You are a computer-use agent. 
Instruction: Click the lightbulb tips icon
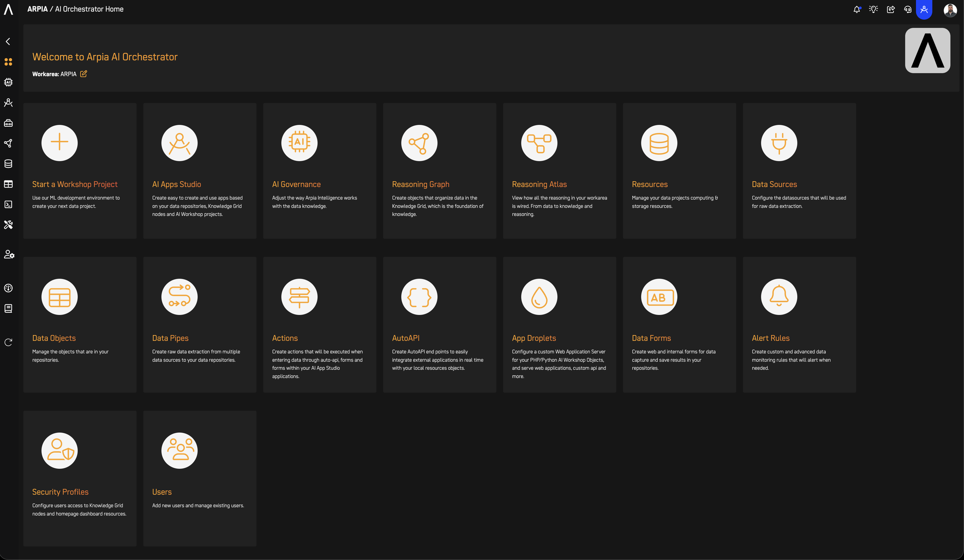coord(873,10)
